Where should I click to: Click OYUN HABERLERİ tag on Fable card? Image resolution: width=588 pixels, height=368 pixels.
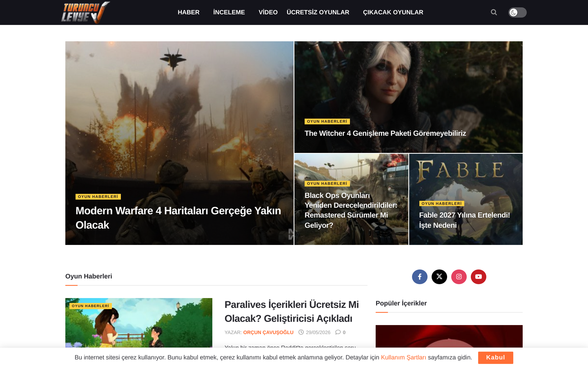(442, 204)
